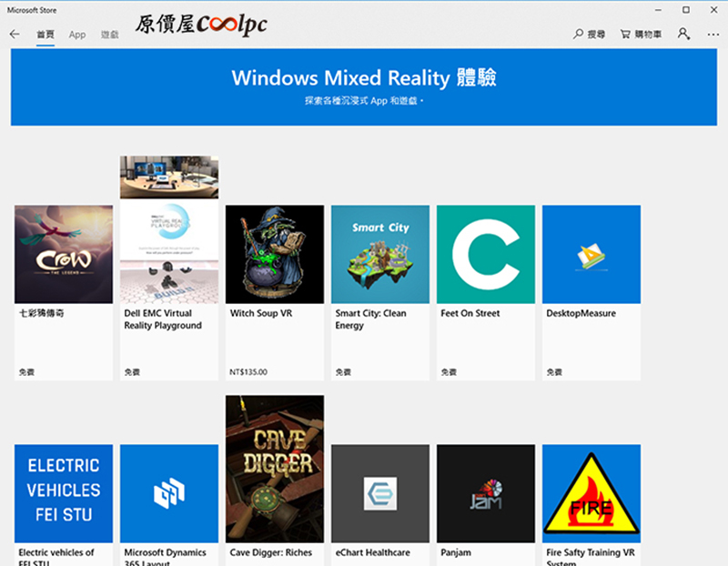Click the 購物車 cart label
Screen dimensions: 728x566
tap(648, 35)
